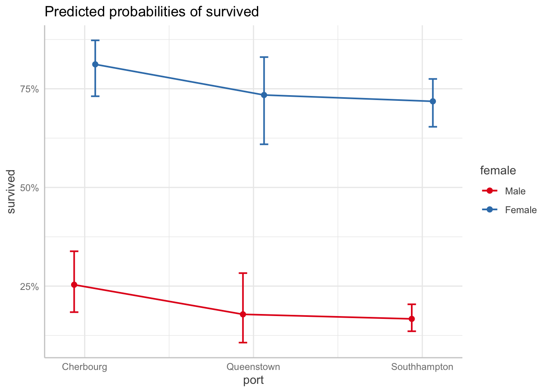The width and height of the screenshot is (549, 392).
Task: Select the "Female" legend label text
Action: click(520, 210)
